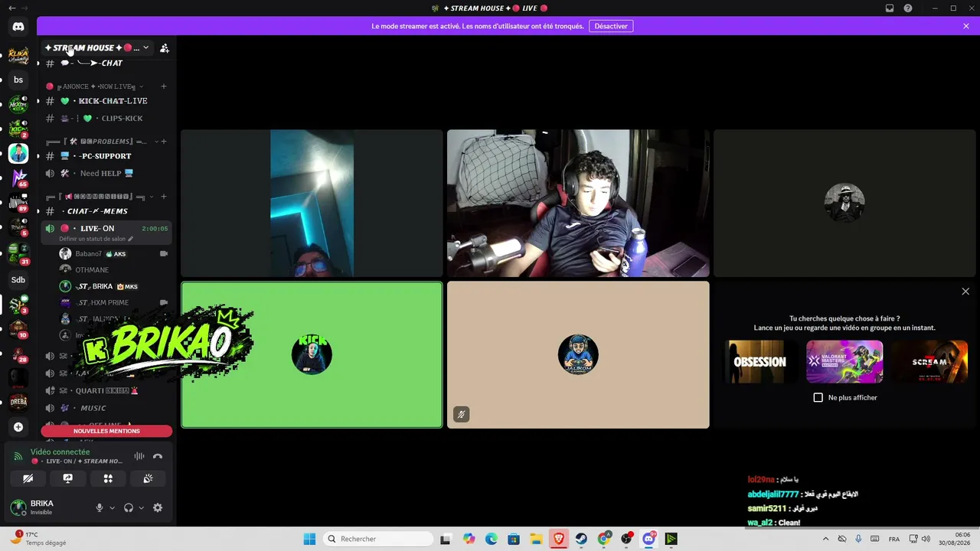Select user OTHMANE in voice list
The width and height of the screenshot is (980, 551).
pos(114,270)
